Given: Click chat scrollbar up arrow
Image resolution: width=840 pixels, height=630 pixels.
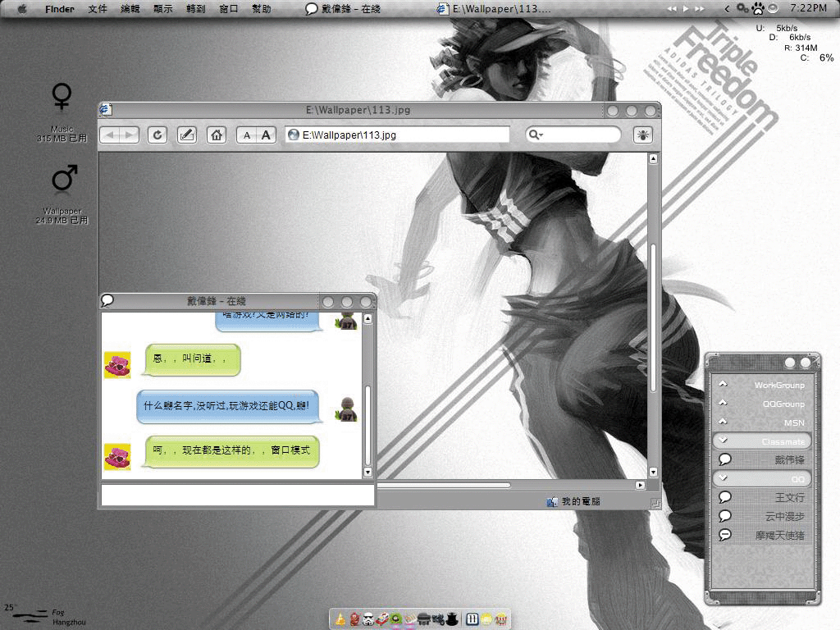Looking at the screenshot, I should click(367, 319).
